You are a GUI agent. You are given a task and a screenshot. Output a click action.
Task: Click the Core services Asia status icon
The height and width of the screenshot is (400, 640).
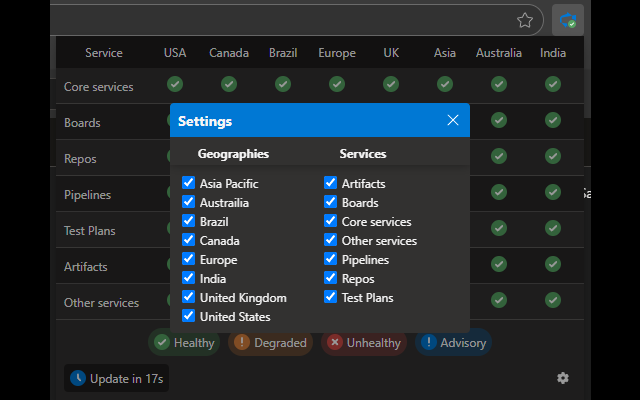[x=445, y=85]
